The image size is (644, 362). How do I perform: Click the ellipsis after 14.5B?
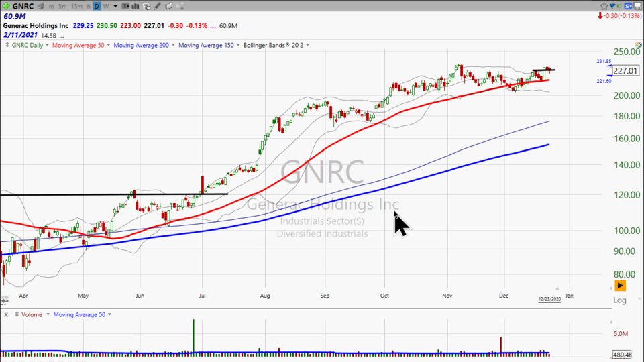coord(62,36)
